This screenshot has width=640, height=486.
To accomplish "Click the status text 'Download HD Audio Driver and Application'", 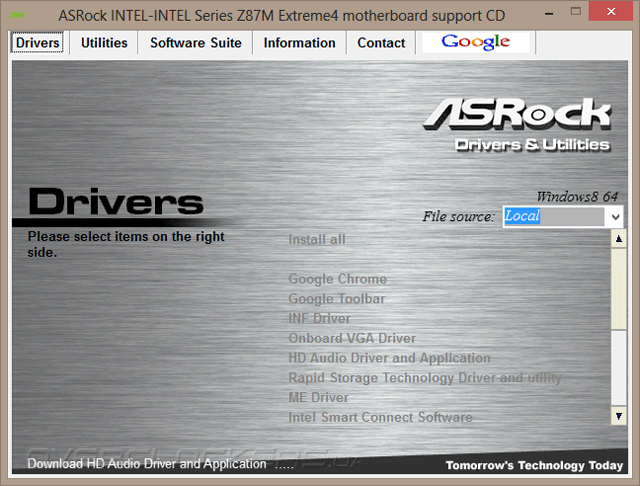I will [147, 464].
